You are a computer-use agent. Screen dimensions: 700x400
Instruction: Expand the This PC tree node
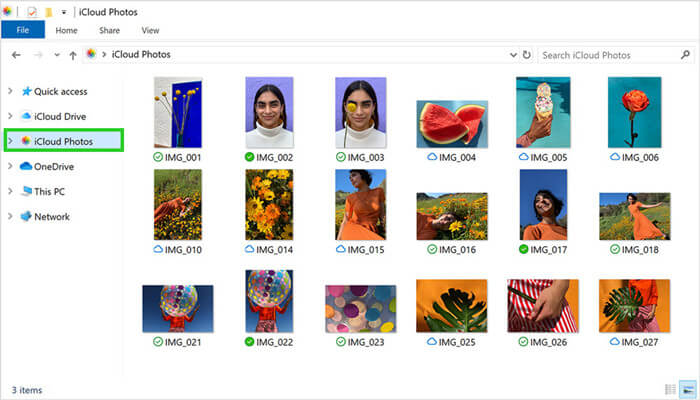pyautogui.click(x=10, y=191)
